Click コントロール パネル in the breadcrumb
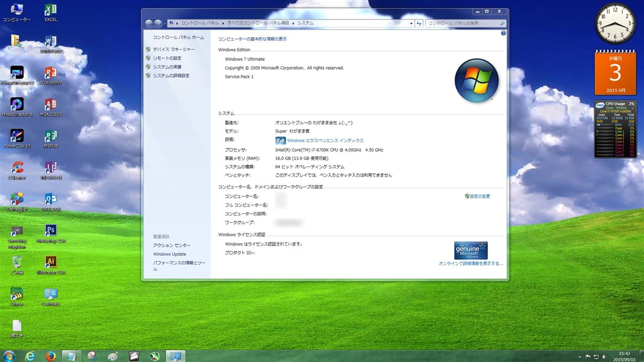644x362 pixels. 199,23
